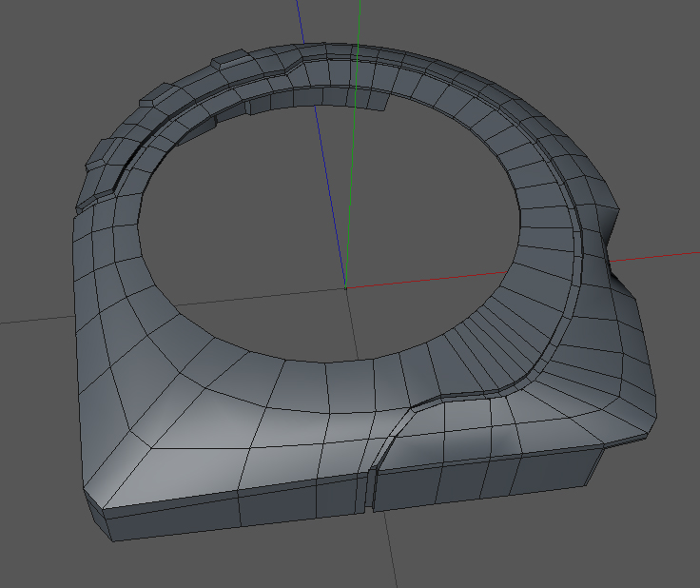Click the gray grid line left of model
700x588 pixels.
click(x=36, y=320)
